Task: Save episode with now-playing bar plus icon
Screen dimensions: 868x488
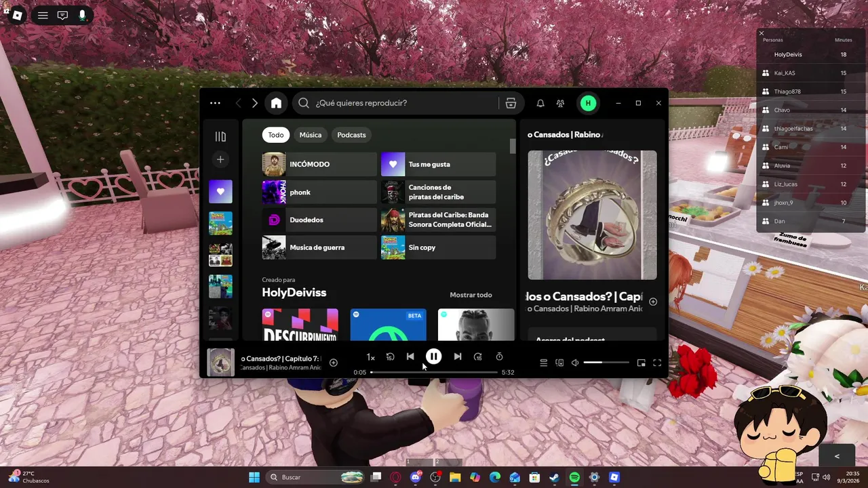Action: 333,363
